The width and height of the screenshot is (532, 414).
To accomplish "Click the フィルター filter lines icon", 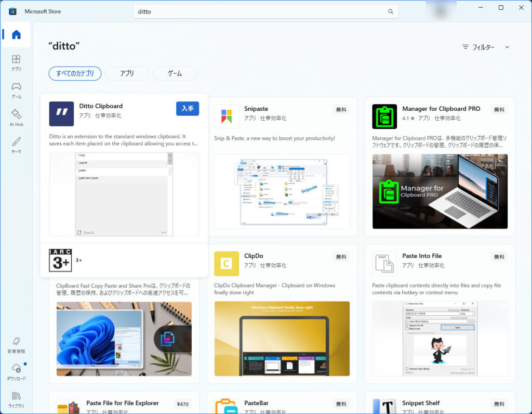I will (465, 47).
